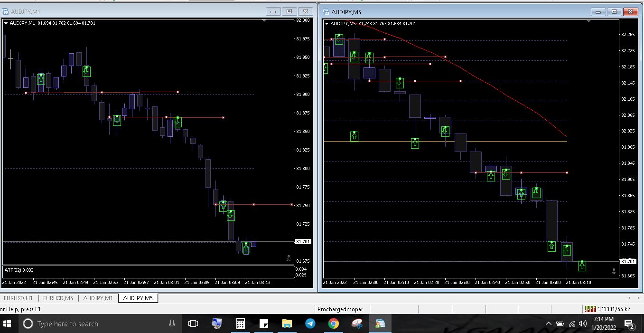Click the expert advisor face icon in M5 chart
Screen dimensions: 644x333
click(x=614, y=272)
